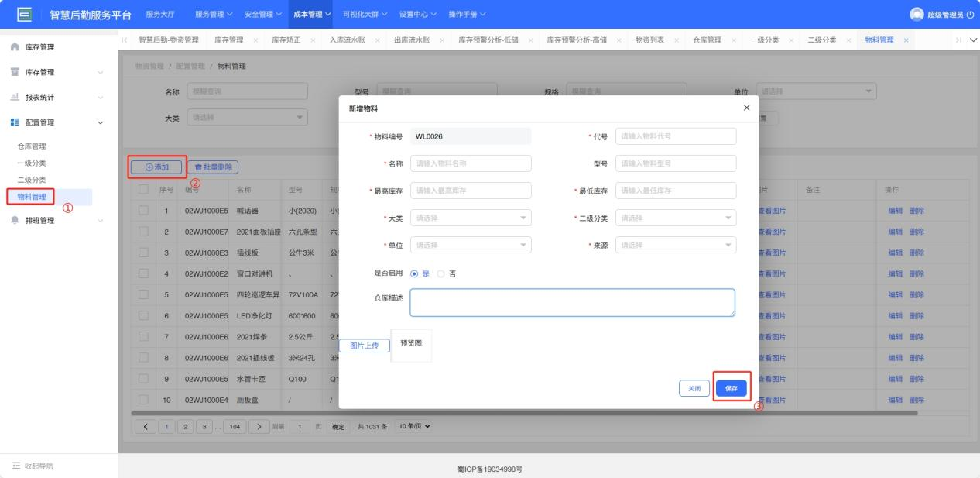
Task: Click the bell icon beside 排班管理
Action: pyautogui.click(x=15, y=220)
